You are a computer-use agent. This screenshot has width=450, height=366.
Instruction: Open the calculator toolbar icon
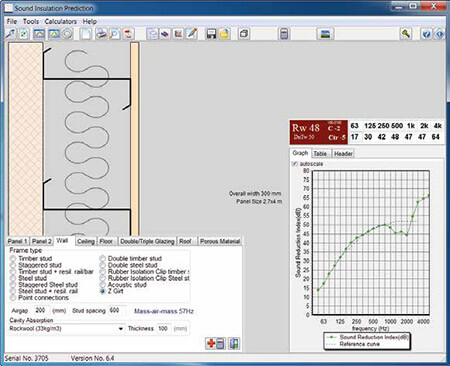click(284, 34)
